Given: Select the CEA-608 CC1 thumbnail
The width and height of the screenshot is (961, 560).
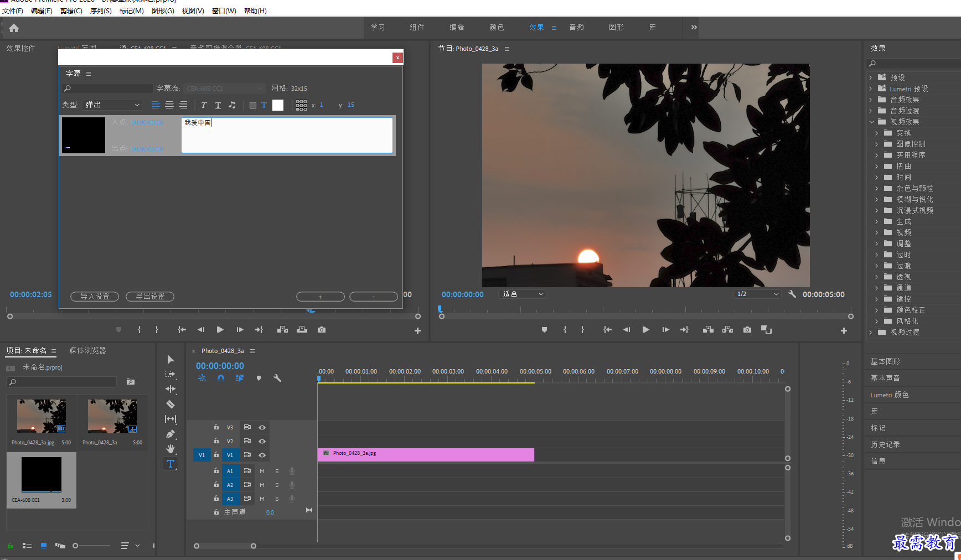Looking at the screenshot, I should point(42,475).
